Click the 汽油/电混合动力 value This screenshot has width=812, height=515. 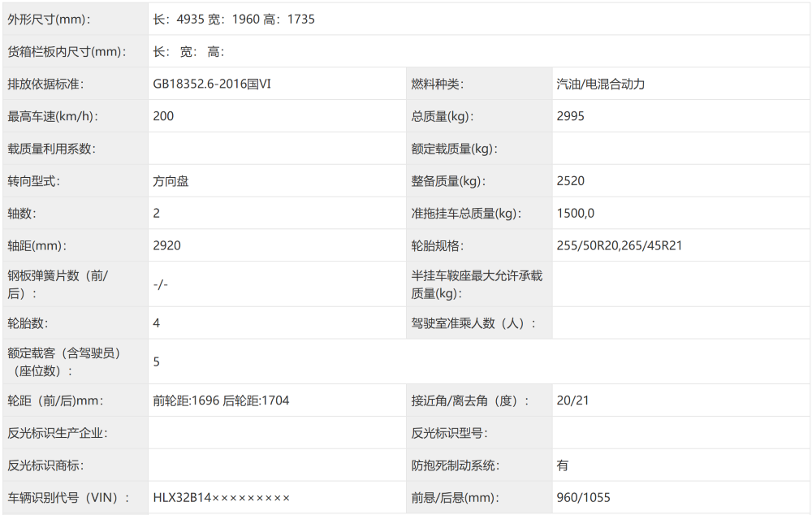point(600,84)
